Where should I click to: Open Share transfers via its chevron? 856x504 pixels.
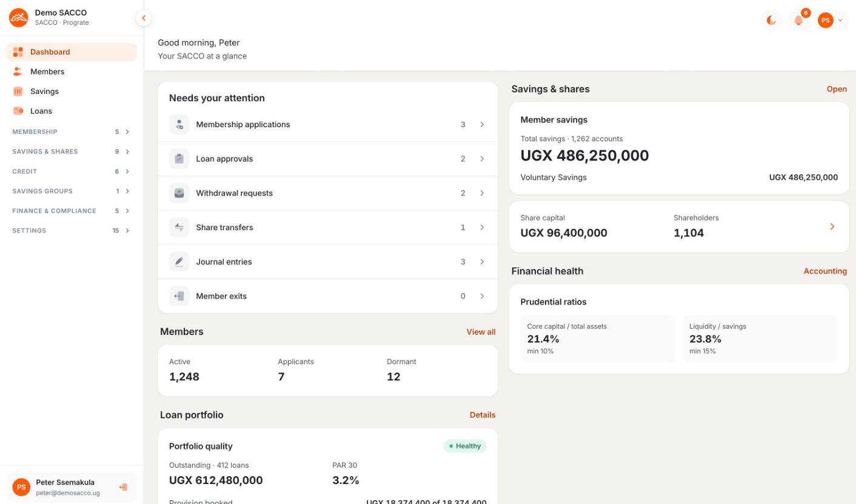click(x=482, y=227)
